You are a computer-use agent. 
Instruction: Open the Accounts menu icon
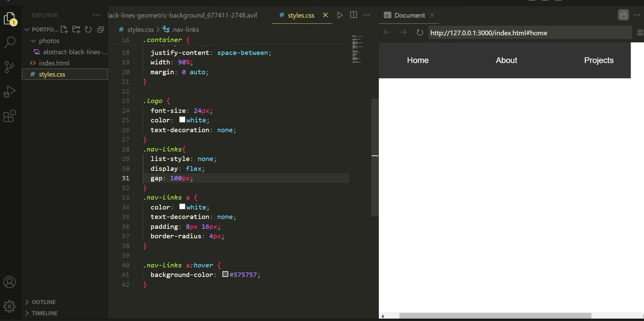pos(9,282)
